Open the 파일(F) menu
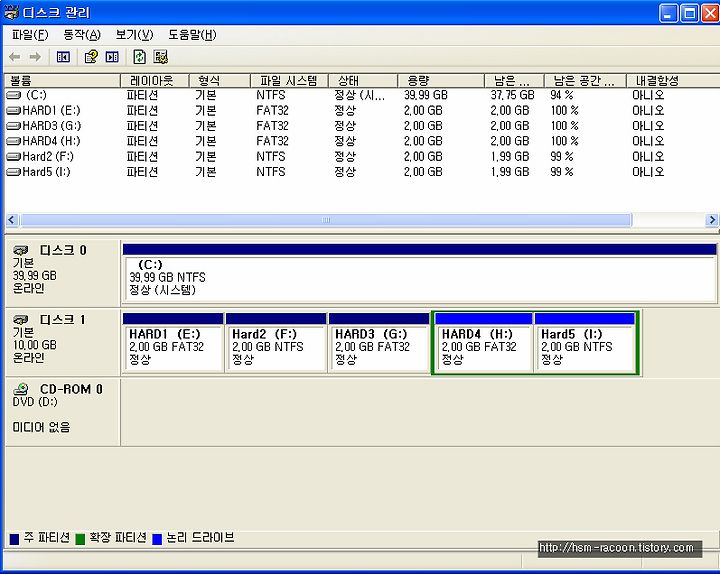The image size is (720, 574). coord(30,35)
